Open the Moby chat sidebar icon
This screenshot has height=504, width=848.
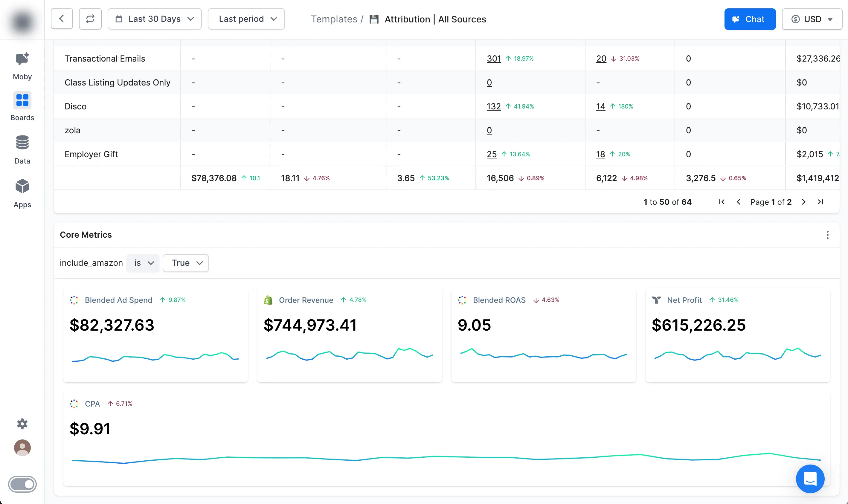pyautogui.click(x=22, y=59)
